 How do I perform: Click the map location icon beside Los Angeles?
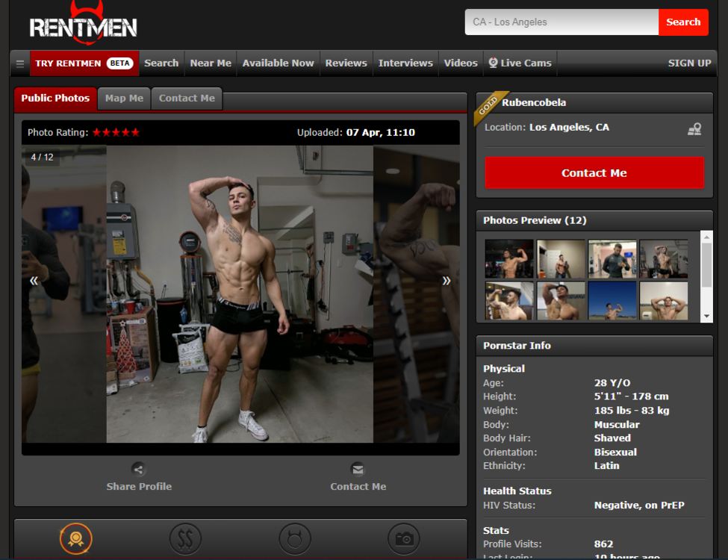point(694,129)
